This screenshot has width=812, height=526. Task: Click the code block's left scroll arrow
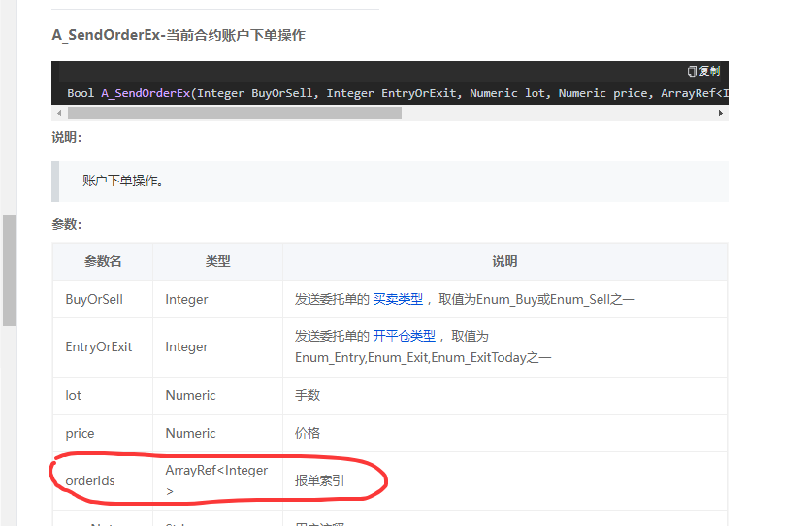[x=59, y=113]
